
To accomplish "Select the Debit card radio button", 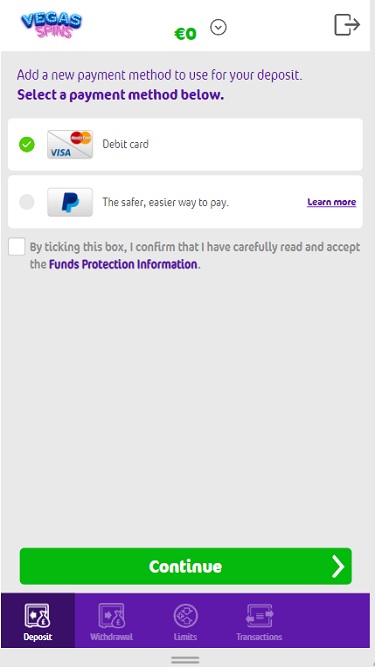I will tap(27, 145).
